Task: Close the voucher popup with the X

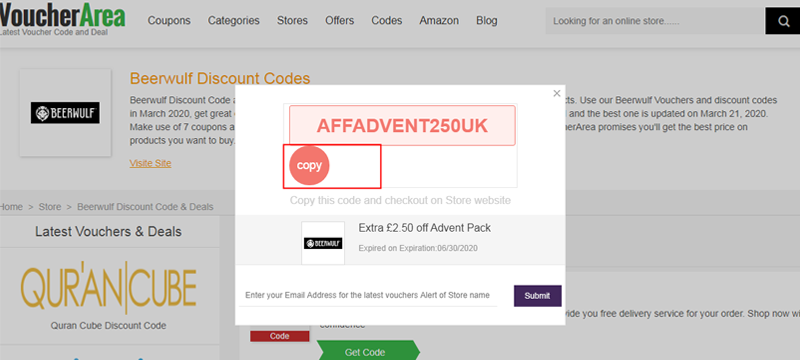Action: 557,93
